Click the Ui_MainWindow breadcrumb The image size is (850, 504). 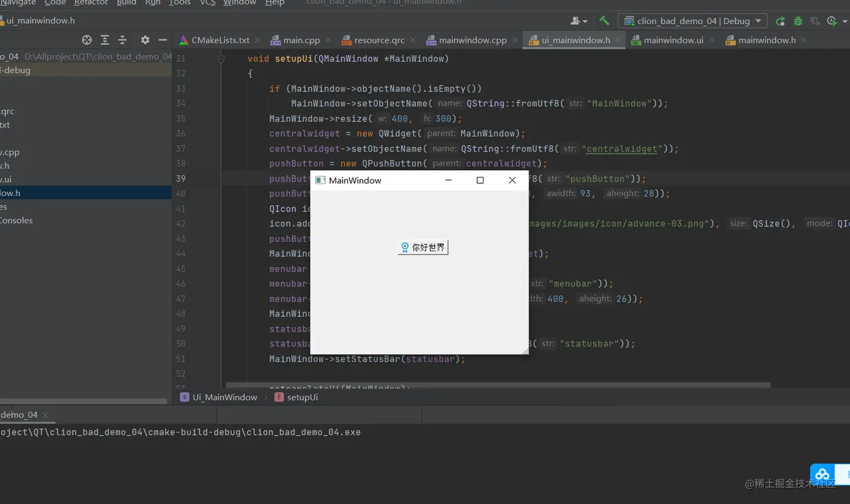[219, 397]
